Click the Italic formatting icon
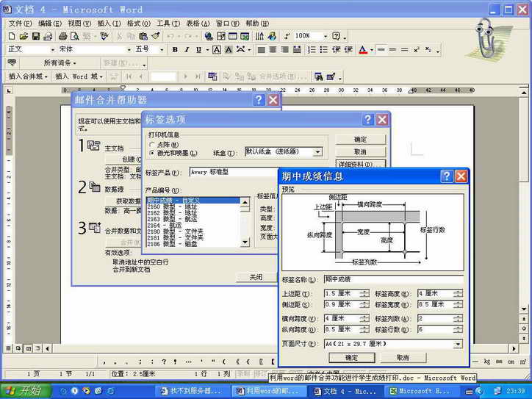The width and height of the screenshot is (532, 399). point(187,50)
